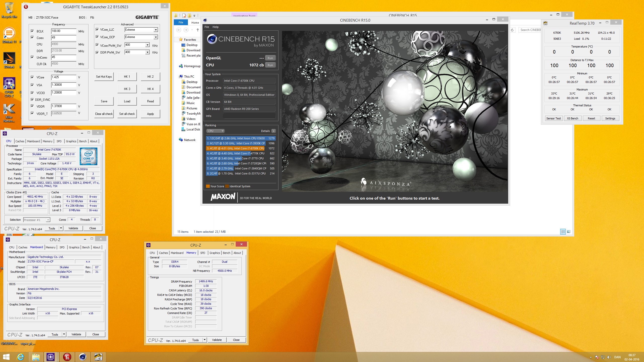Click the Explorer up-directory arrow
Image resolution: width=644 pixels, height=362 pixels.
tap(198, 30)
